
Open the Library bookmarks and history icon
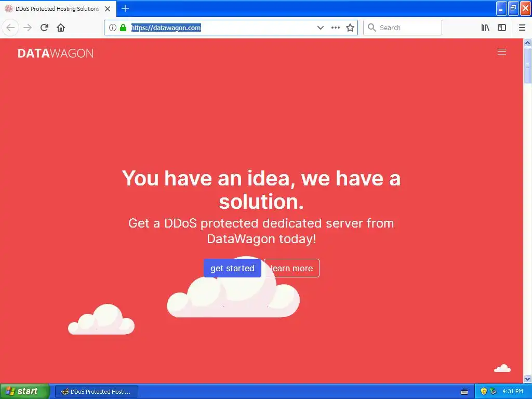point(485,28)
